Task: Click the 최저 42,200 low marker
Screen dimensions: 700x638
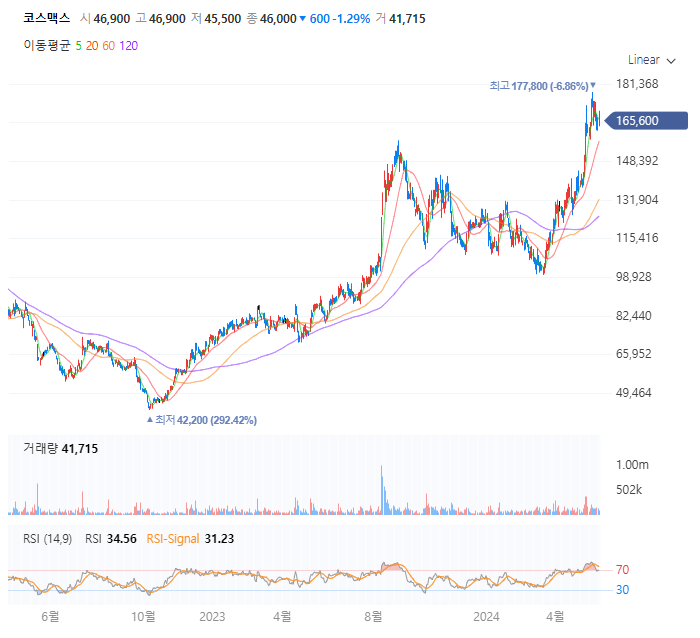Action: 202,420
